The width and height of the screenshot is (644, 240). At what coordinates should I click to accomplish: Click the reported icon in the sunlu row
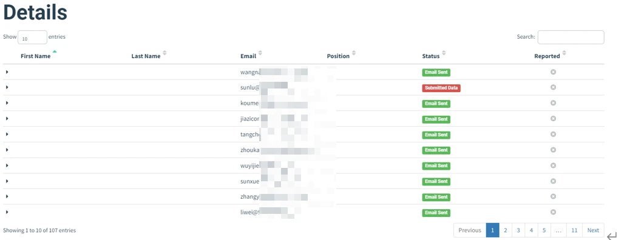553,87
